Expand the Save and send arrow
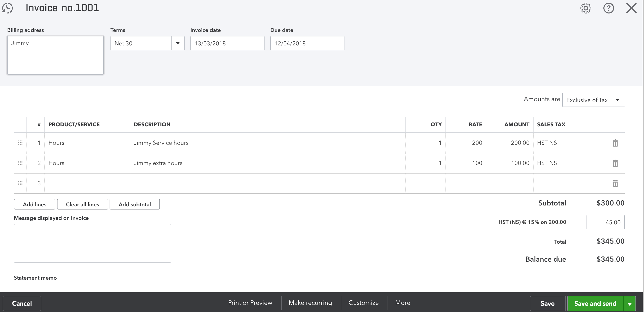 (x=629, y=304)
